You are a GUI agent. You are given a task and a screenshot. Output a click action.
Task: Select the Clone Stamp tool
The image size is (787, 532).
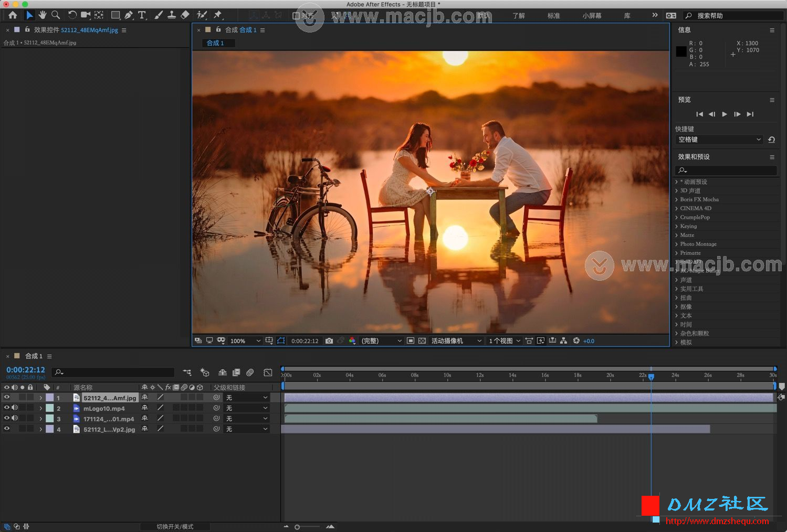coord(172,15)
